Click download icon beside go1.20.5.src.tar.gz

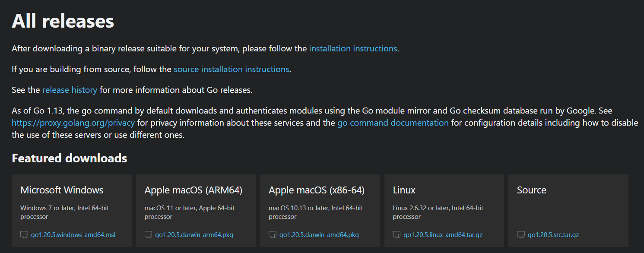(x=521, y=235)
